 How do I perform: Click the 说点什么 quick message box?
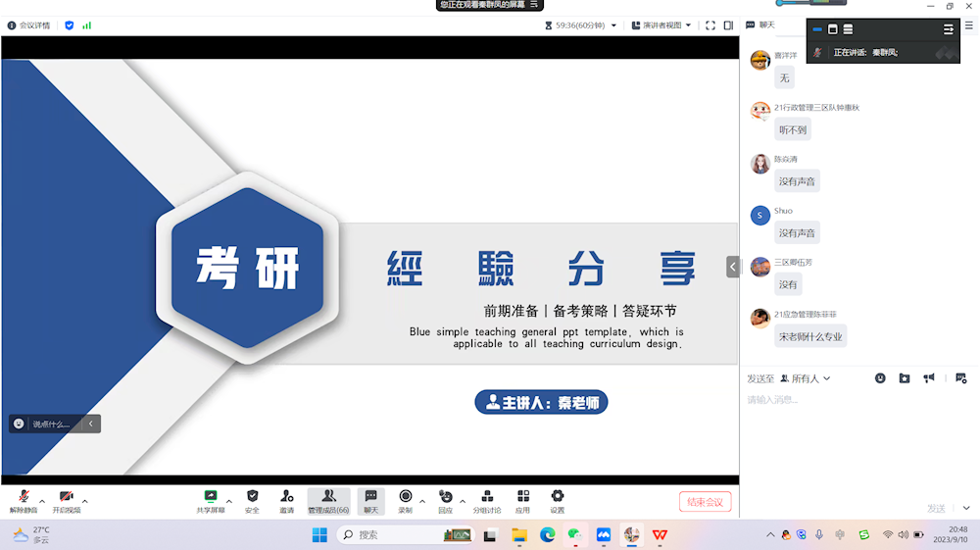(51, 424)
